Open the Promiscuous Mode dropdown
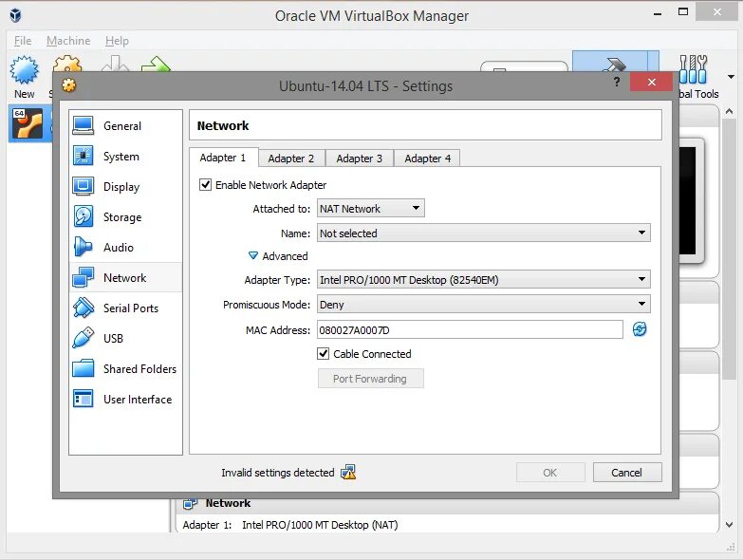The image size is (743, 560). pyautogui.click(x=483, y=304)
